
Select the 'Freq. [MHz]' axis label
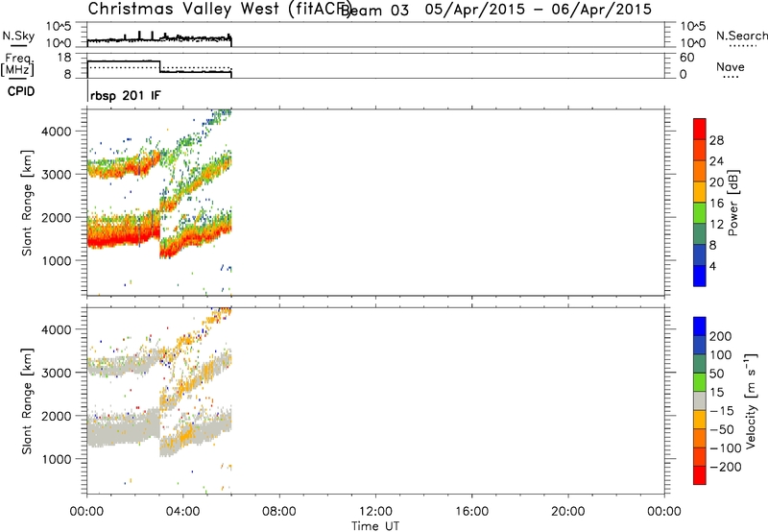[x=18, y=65]
